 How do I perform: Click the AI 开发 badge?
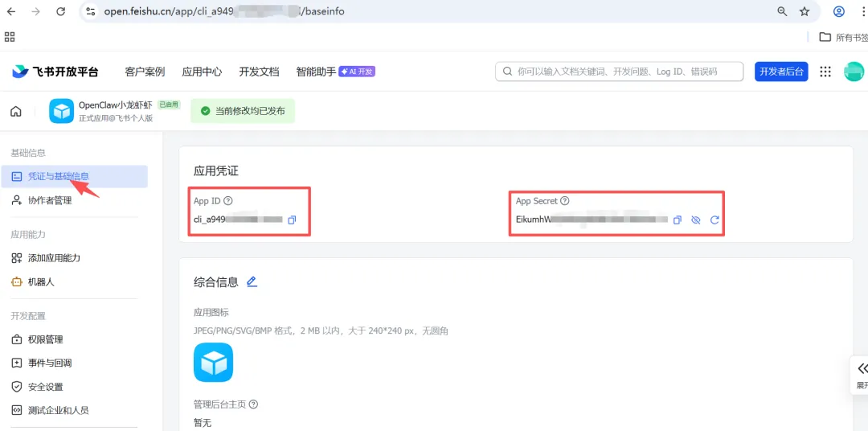[x=357, y=72]
